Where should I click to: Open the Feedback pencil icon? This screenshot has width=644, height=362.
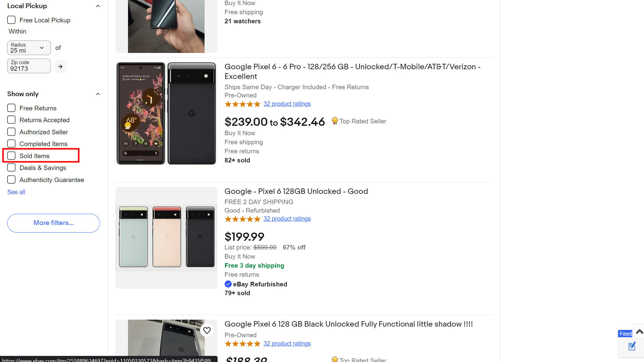(632, 346)
